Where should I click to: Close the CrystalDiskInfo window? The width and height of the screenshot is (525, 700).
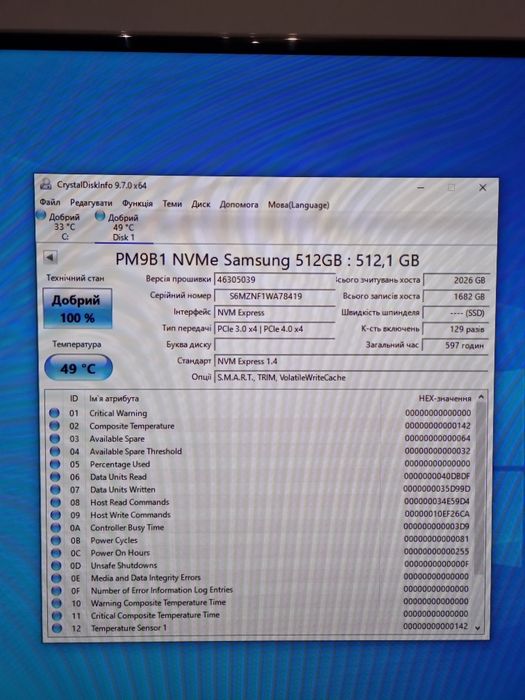(483, 188)
